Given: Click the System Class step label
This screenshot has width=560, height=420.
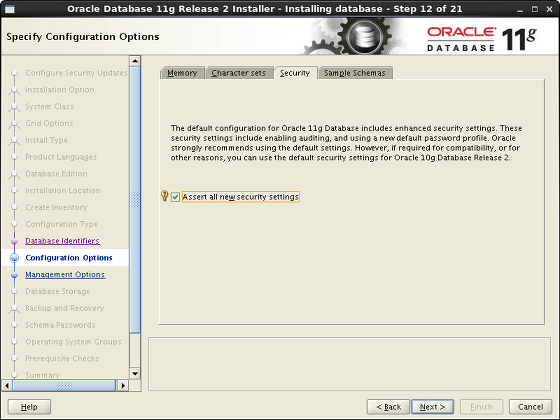Looking at the screenshot, I should pyautogui.click(x=50, y=107).
